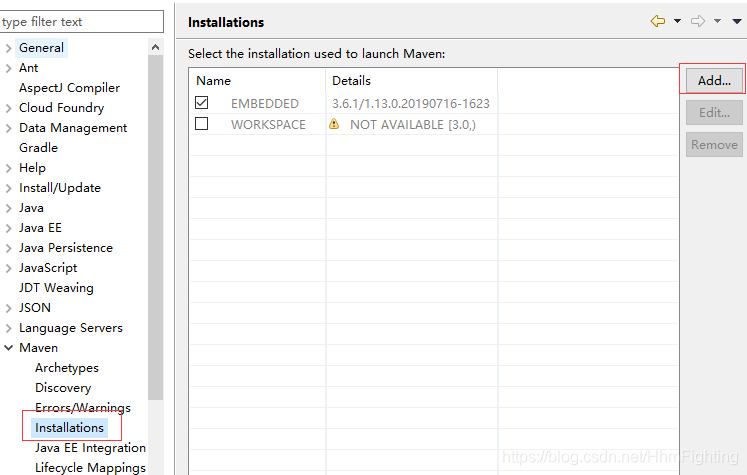
Task: Select AspectJ Compiler in the tree
Action: click(69, 88)
